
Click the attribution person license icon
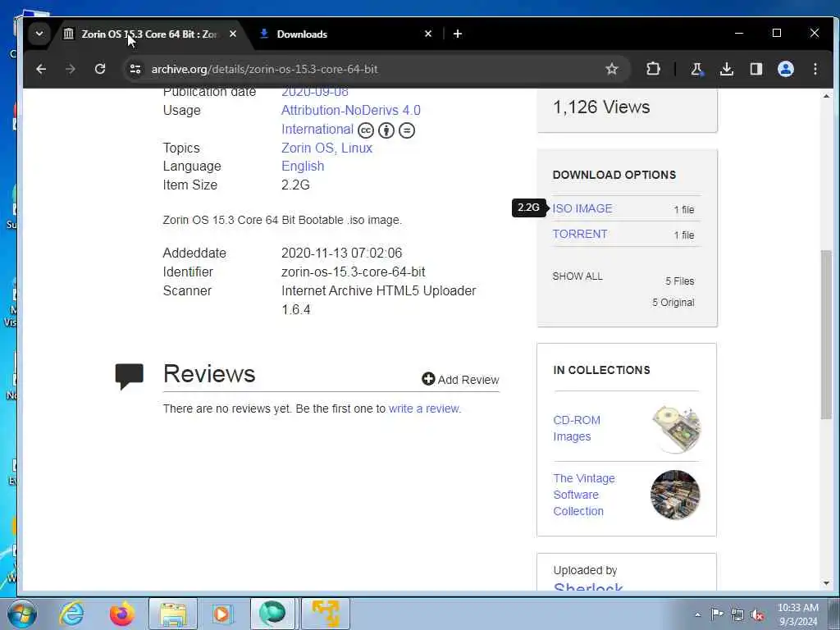pyautogui.click(x=386, y=130)
